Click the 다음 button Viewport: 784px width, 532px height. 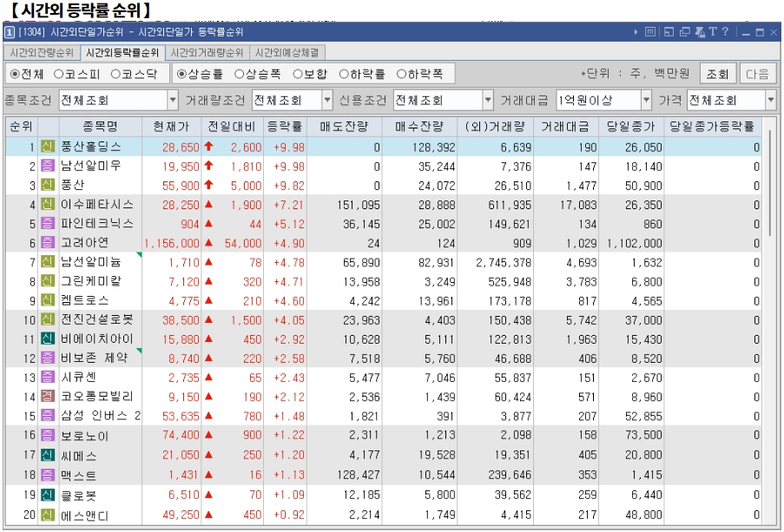click(x=757, y=73)
